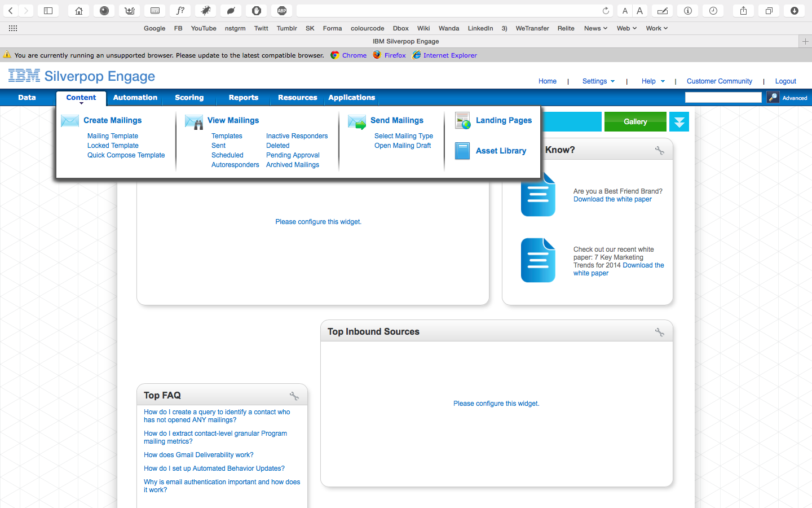Click the browser home icon
Image resolution: width=812 pixels, height=508 pixels.
click(79, 11)
